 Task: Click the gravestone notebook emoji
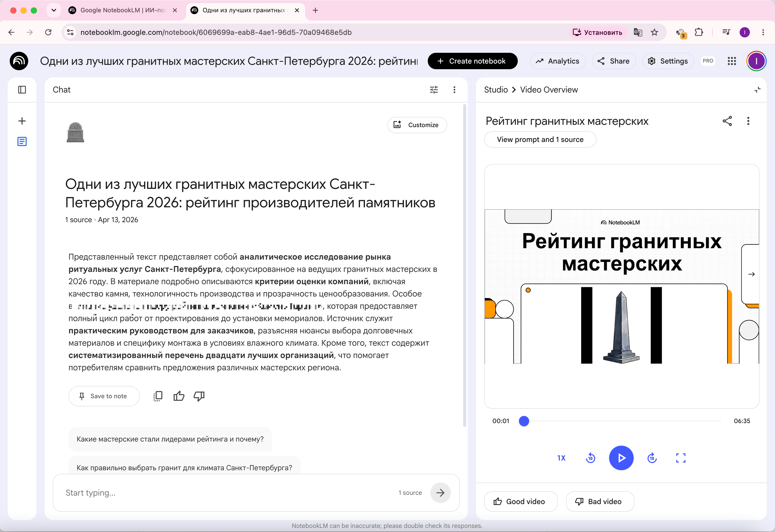click(75, 132)
